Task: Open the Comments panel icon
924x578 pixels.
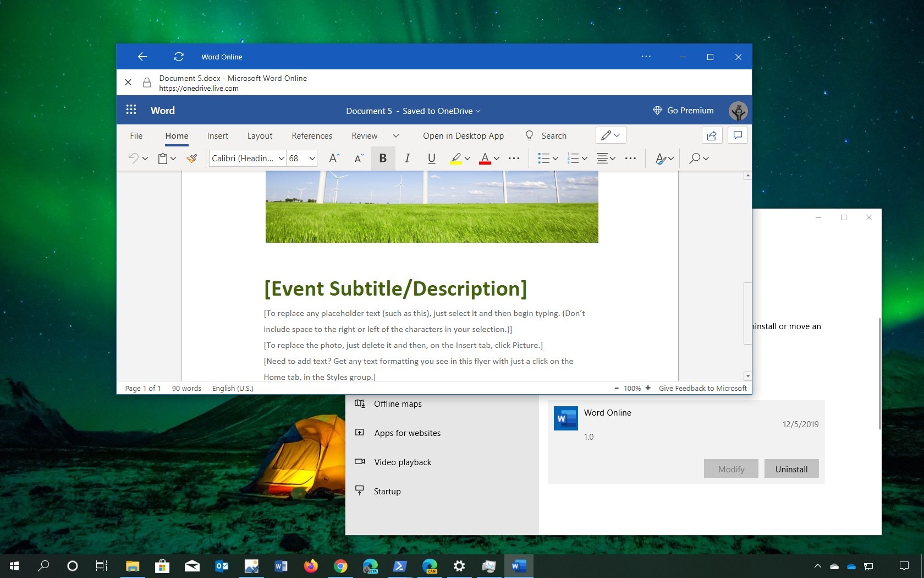Action: point(738,135)
